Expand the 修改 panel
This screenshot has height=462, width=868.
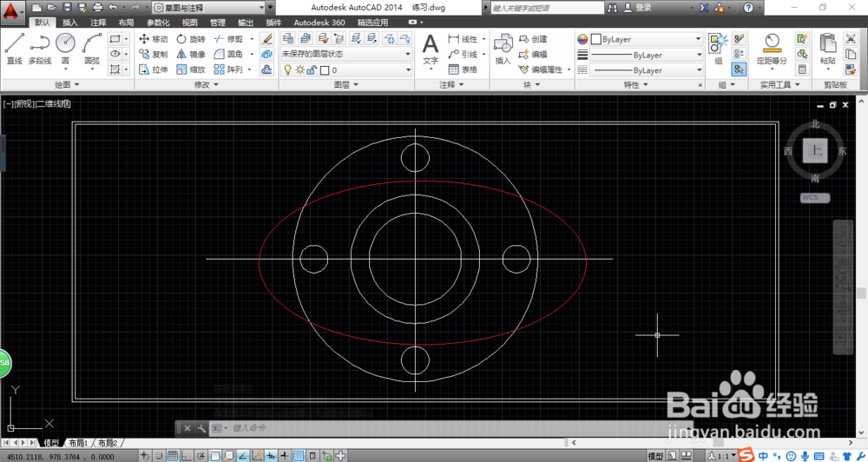[206, 85]
